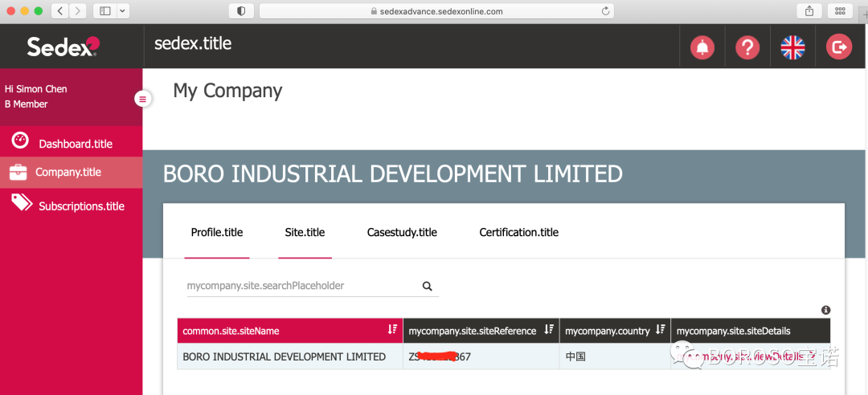Viewport: 868px width, 395px height.
Task: Go to Subscriptions.title in sidebar
Action: (x=81, y=206)
